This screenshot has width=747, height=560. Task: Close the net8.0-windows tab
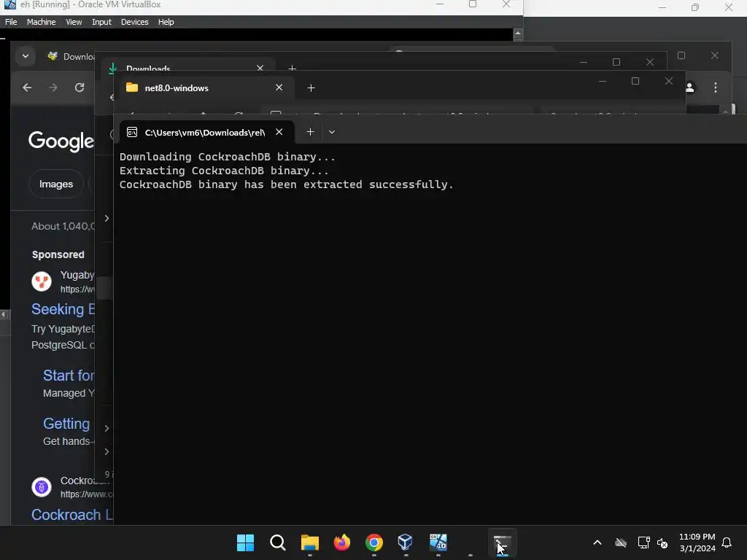pyautogui.click(x=279, y=87)
